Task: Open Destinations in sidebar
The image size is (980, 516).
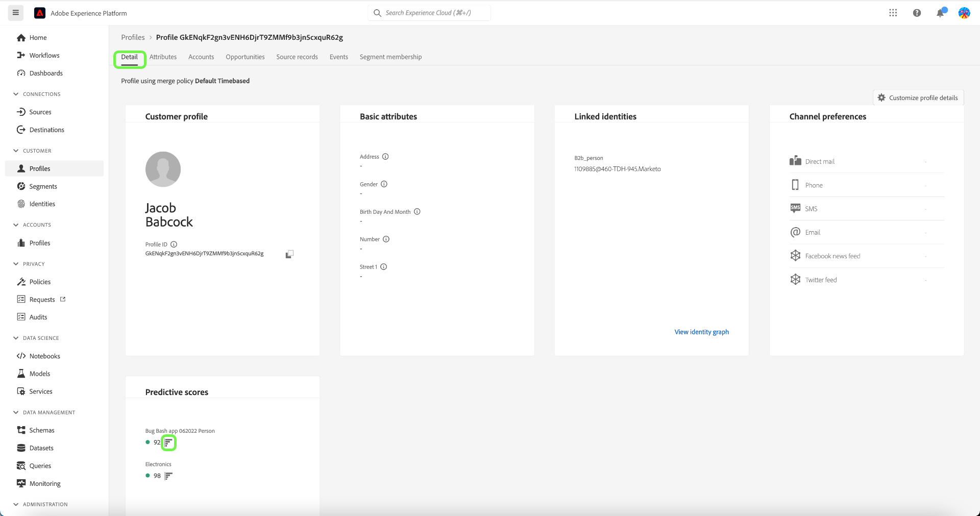Action: click(54, 130)
